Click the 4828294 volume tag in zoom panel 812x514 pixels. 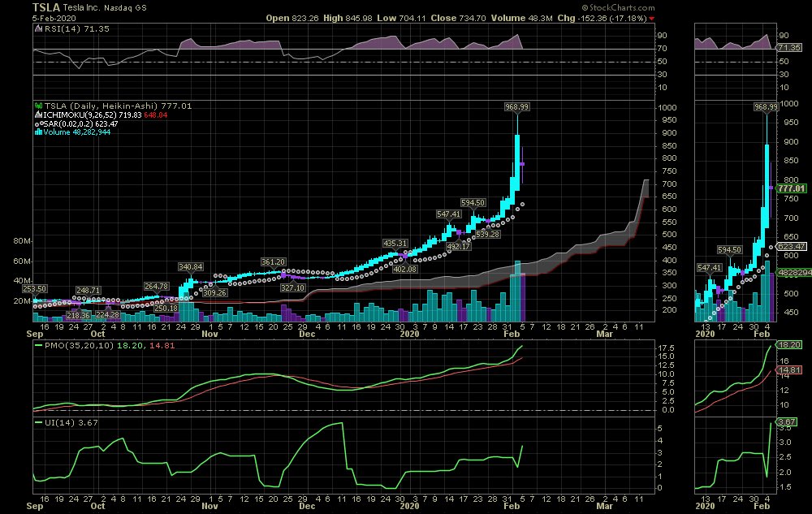tap(794, 272)
